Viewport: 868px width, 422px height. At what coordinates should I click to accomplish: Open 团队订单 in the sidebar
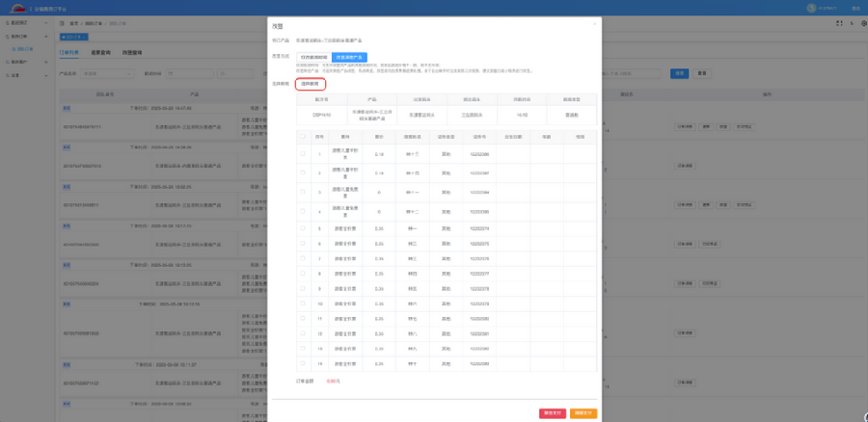tap(21, 49)
